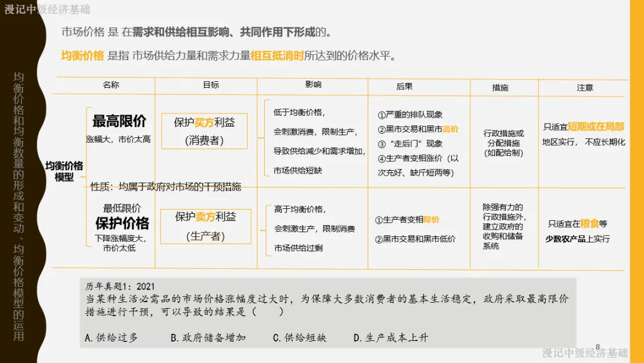The image size is (644, 363).
Task: Click the text 建立政府的收购和储备系统
Action: [503, 236]
